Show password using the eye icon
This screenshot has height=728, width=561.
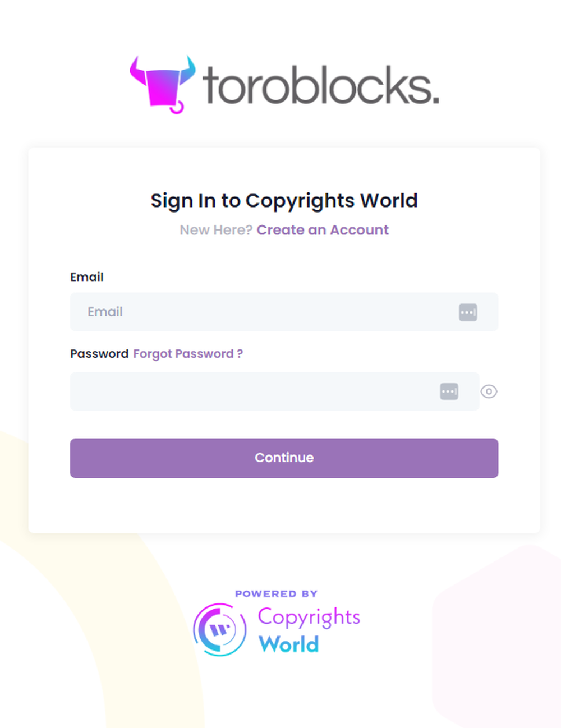click(489, 391)
